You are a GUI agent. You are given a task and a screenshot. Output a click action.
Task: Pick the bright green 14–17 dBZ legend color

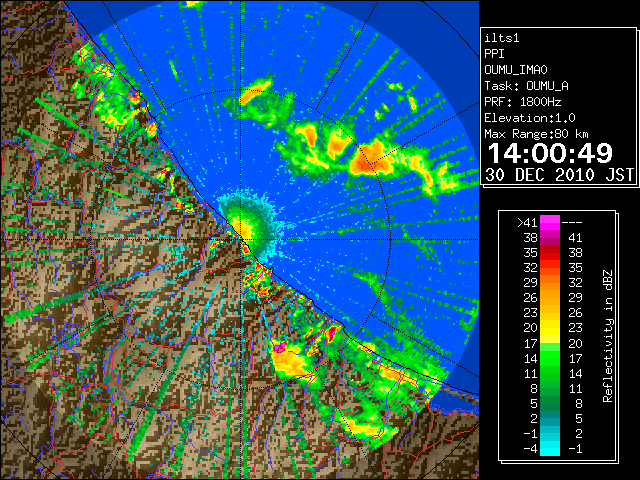(x=550, y=358)
